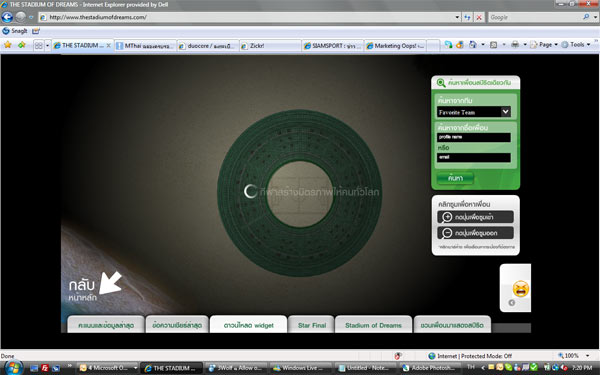
Task: Click the email input field
Action: pyautogui.click(x=474, y=157)
